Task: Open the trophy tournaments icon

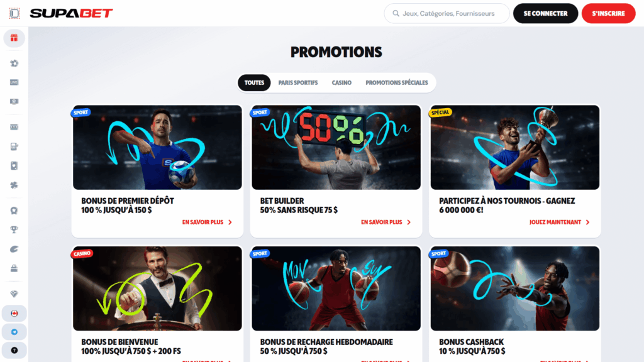Action: point(14,230)
